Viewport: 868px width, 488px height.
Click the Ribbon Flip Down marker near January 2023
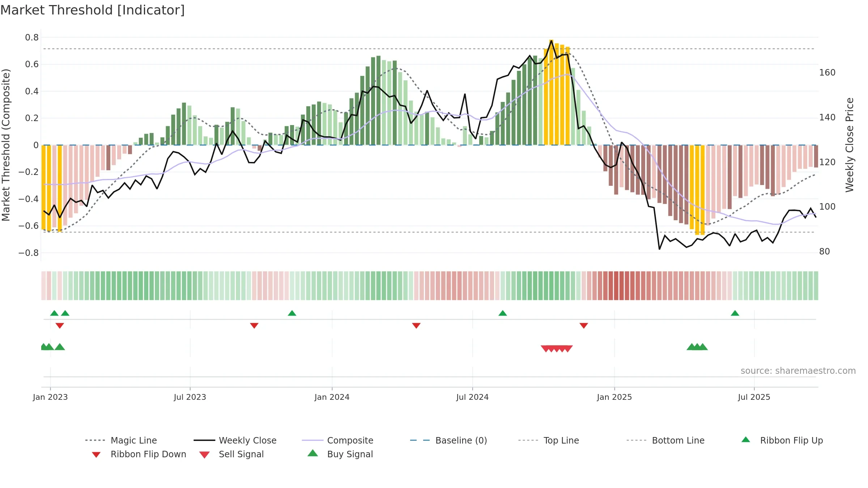[60, 326]
